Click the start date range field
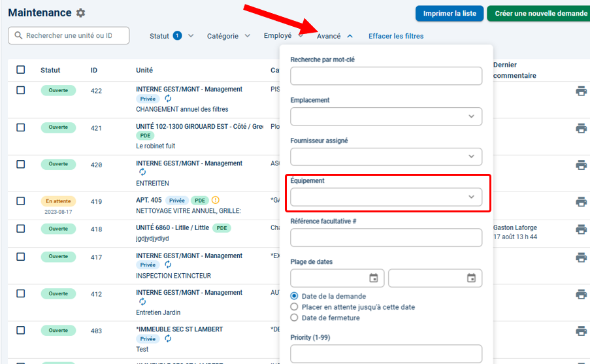 point(337,278)
